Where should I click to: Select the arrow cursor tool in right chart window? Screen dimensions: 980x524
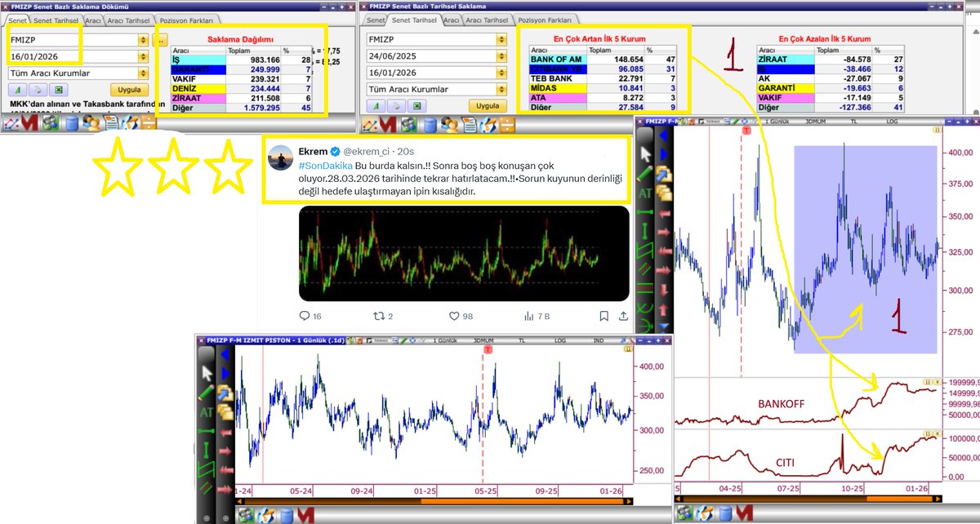(646, 154)
